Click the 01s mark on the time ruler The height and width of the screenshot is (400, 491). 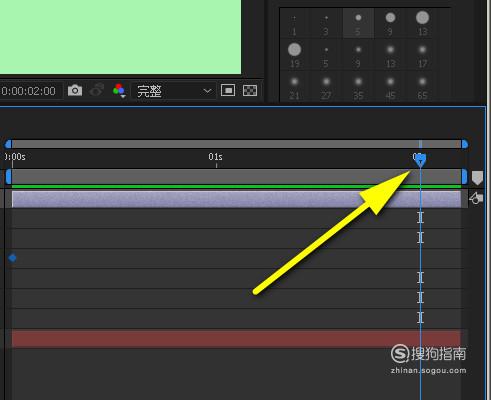click(x=215, y=157)
